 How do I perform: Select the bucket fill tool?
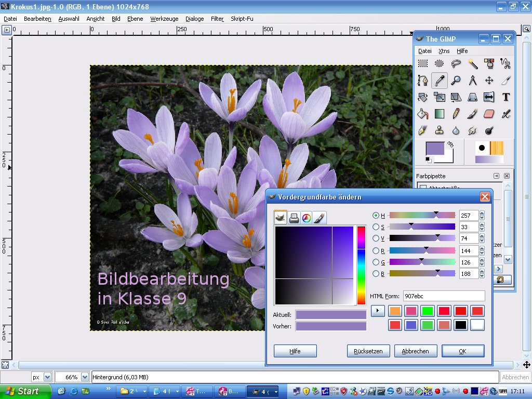[422, 113]
